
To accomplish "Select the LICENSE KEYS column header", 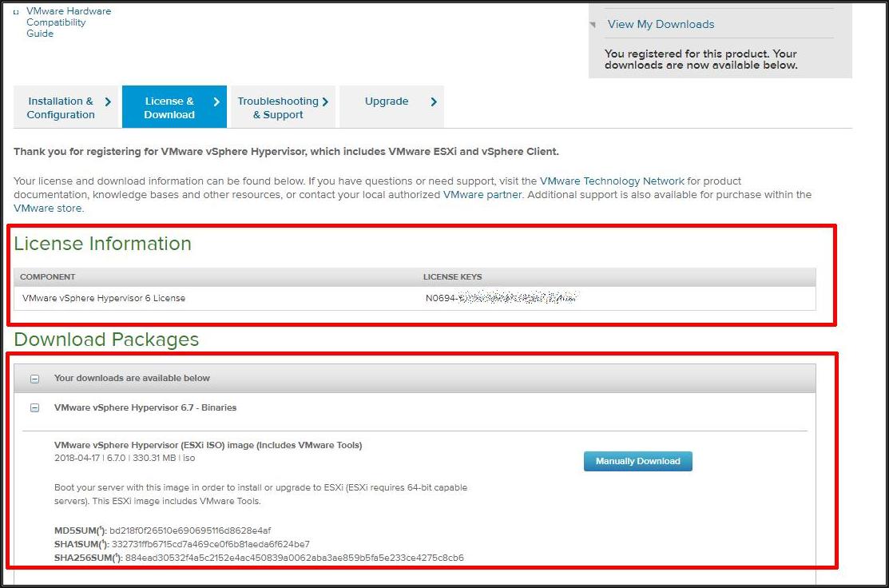I will (x=452, y=276).
